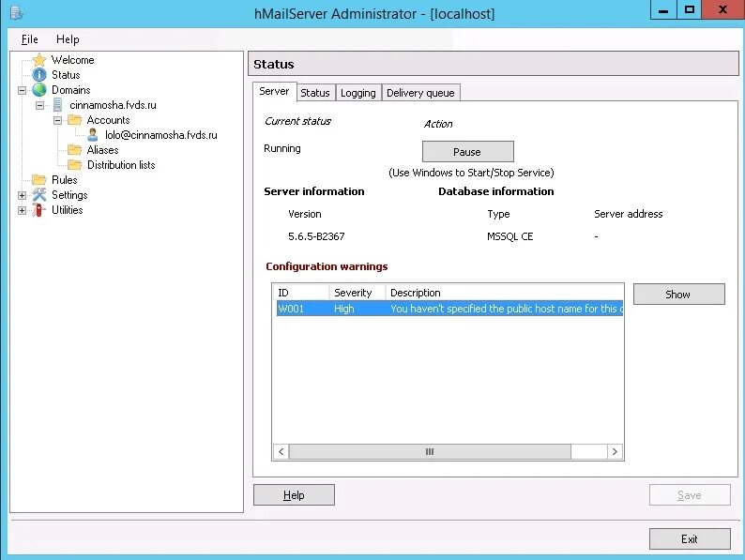745x560 pixels.
Task: Click the MSSQL CE database type text
Action: (509, 236)
